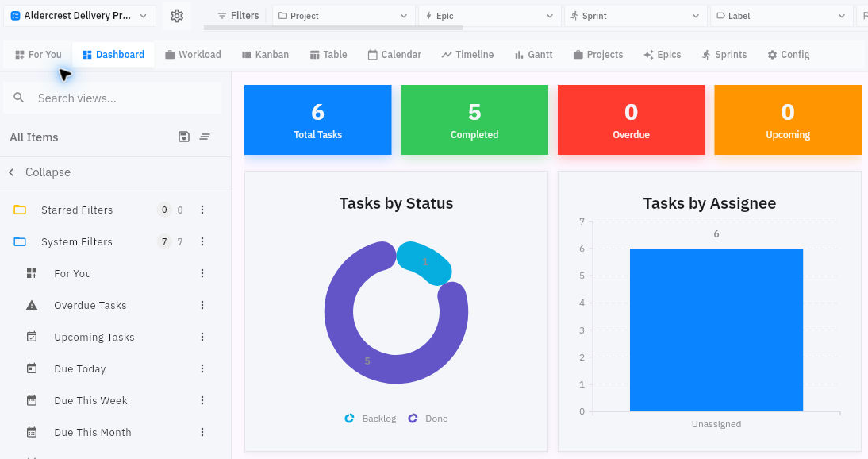Click the orange Upcoming card
The image size is (868, 459).
tap(788, 120)
